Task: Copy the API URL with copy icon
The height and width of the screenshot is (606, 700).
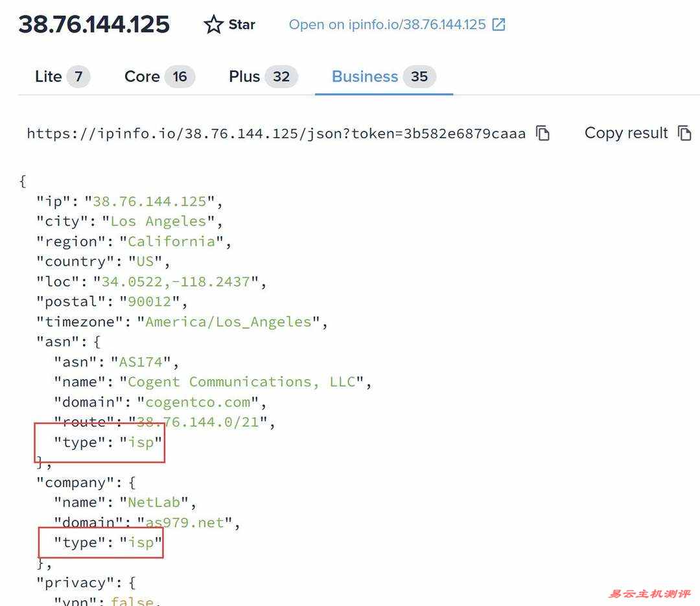Action: coord(542,134)
